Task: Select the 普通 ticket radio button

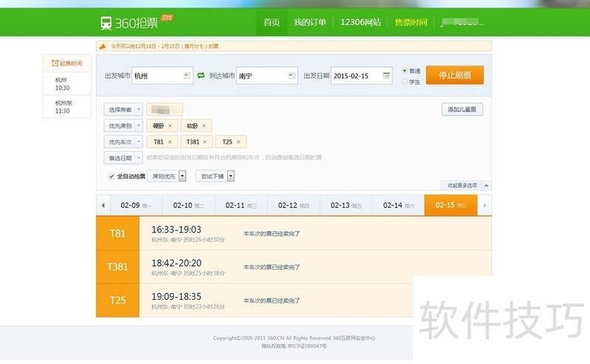Action: (404, 71)
